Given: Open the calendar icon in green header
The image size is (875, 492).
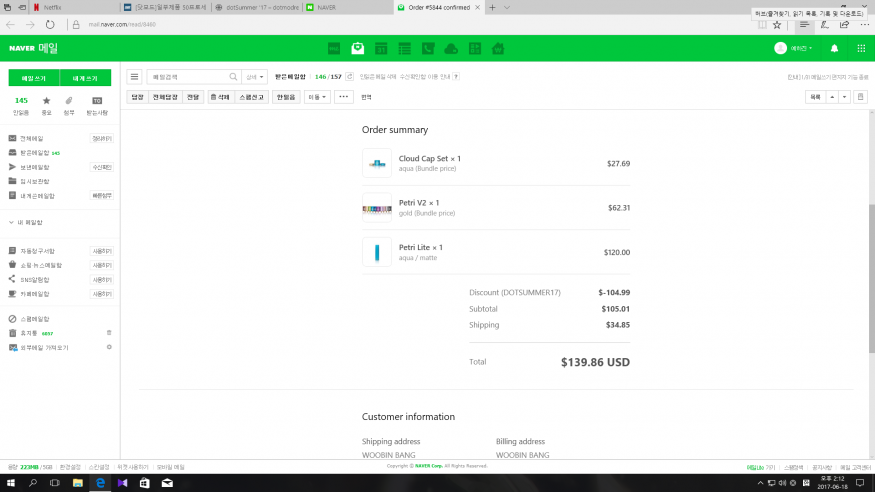Looking at the screenshot, I should coord(381,48).
